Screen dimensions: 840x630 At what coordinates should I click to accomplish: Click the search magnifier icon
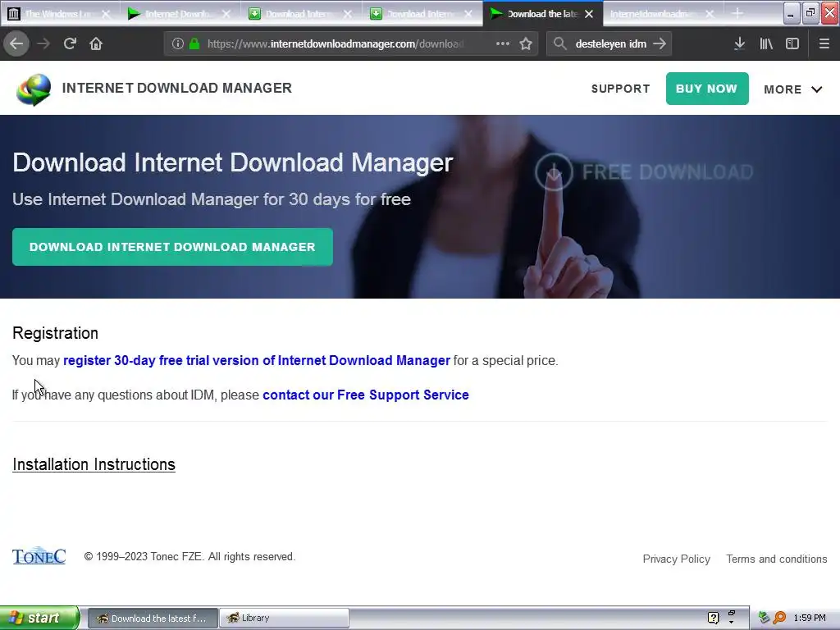pos(559,44)
